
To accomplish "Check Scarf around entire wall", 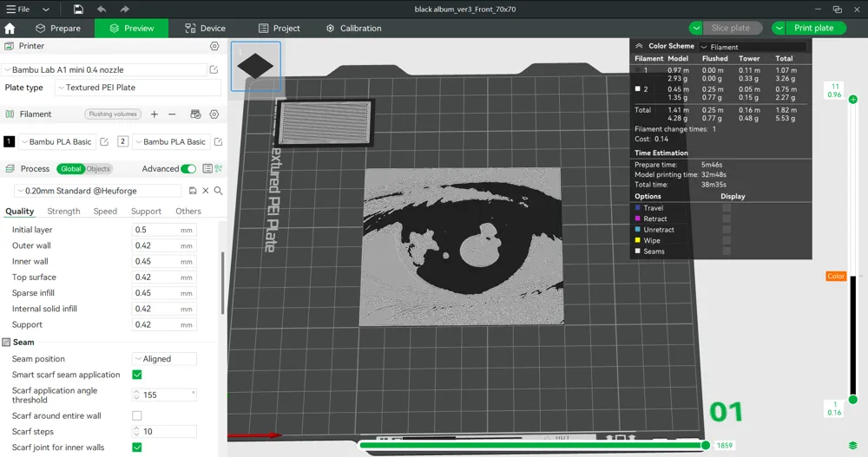I will click(137, 415).
